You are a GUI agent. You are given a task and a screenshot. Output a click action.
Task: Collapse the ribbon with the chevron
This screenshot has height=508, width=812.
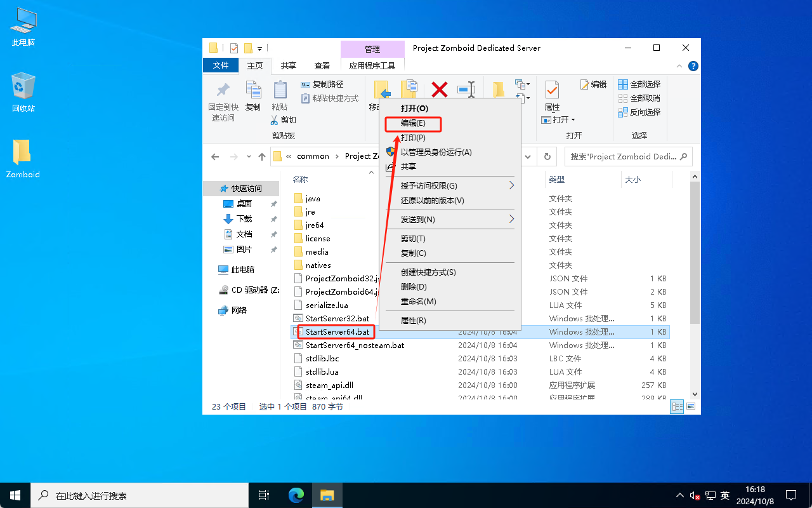point(680,65)
